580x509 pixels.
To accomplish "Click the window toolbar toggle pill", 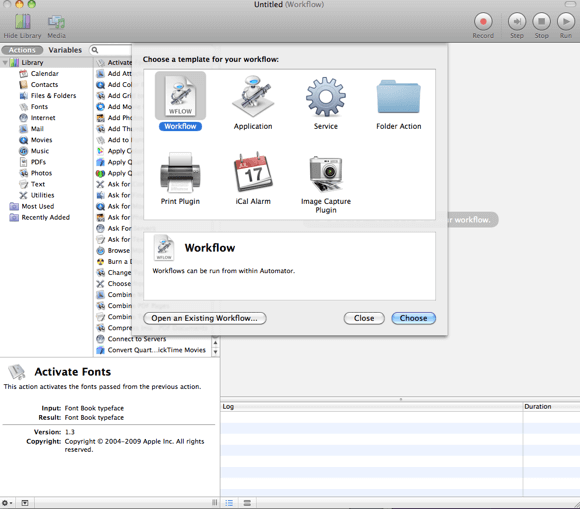I will (x=570, y=4).
